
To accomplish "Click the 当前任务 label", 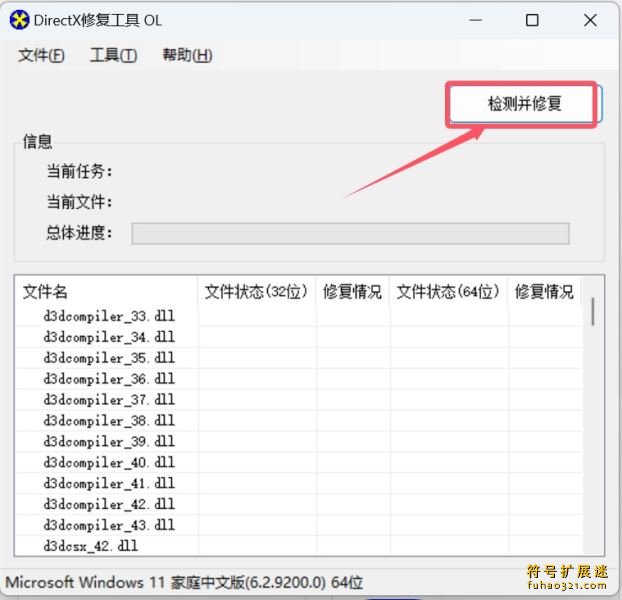I will [79, 172].
